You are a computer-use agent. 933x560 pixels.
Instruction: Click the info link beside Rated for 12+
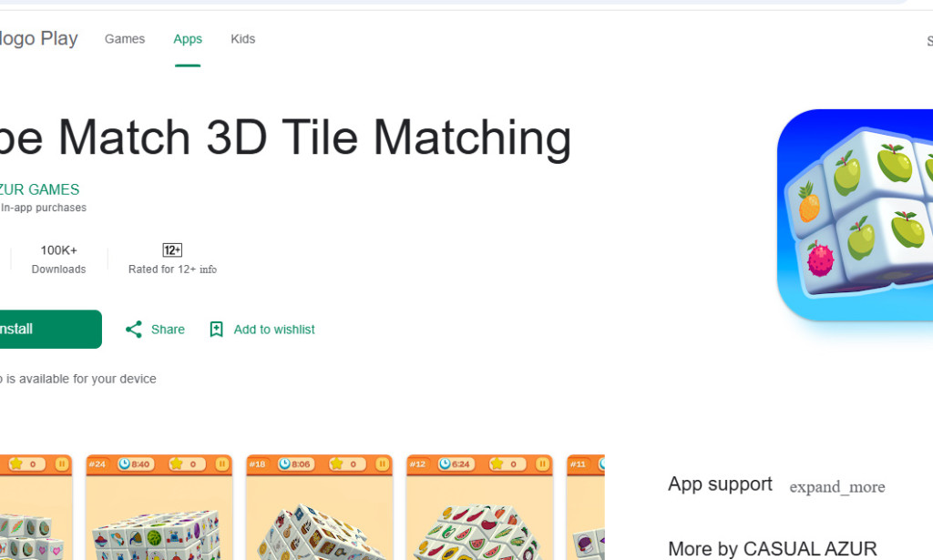pos(207,270)
